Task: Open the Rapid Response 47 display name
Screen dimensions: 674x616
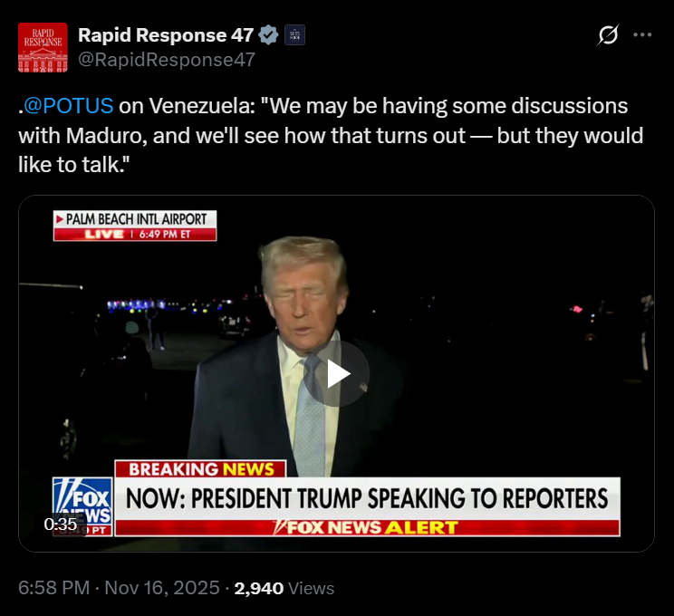Action: tap(165, 35)
